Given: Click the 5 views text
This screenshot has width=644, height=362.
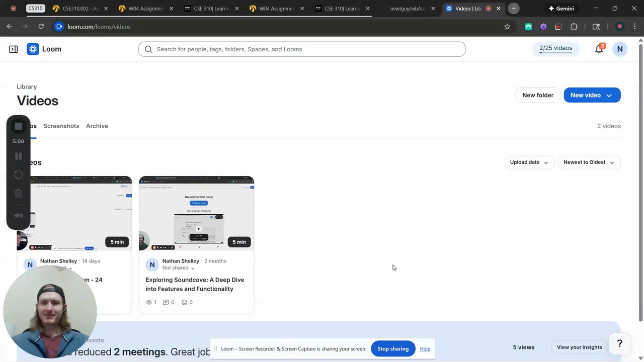Looking at the screenshot, I should 523,347.
